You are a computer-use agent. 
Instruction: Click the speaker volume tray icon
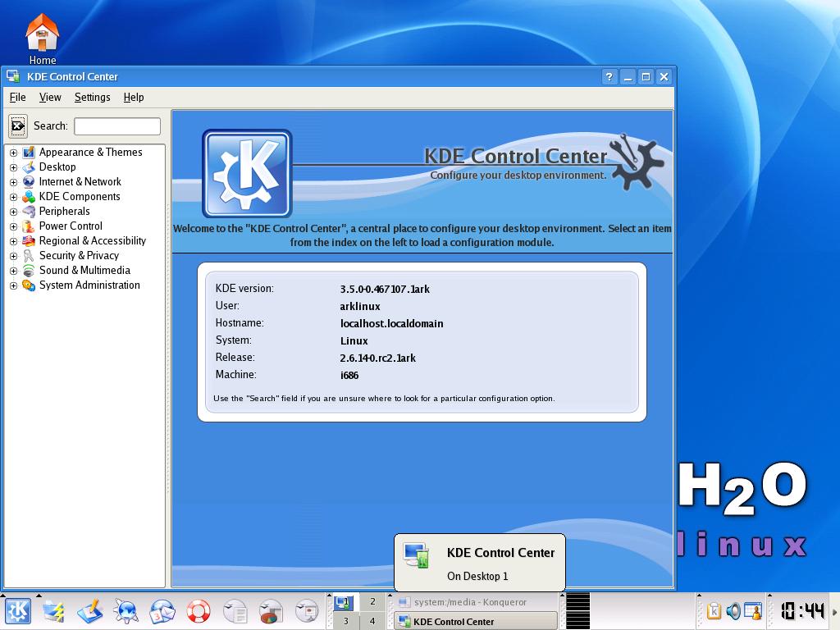733,610
